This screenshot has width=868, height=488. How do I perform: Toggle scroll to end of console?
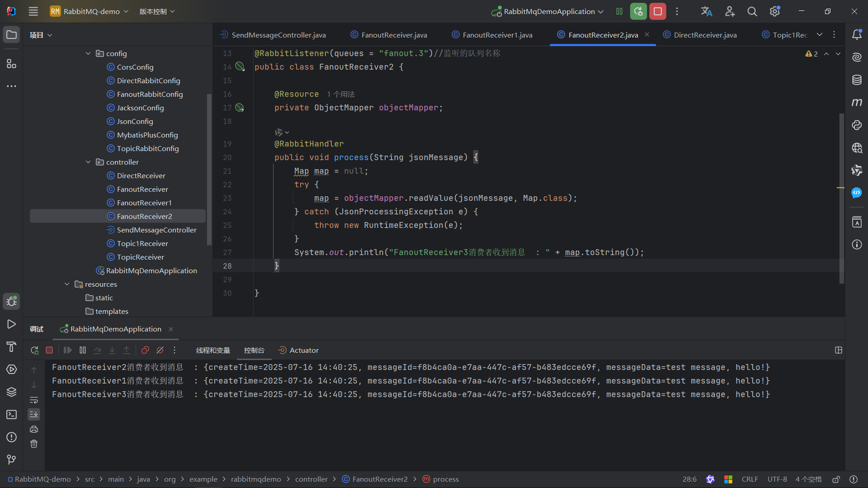click(34, 414)
